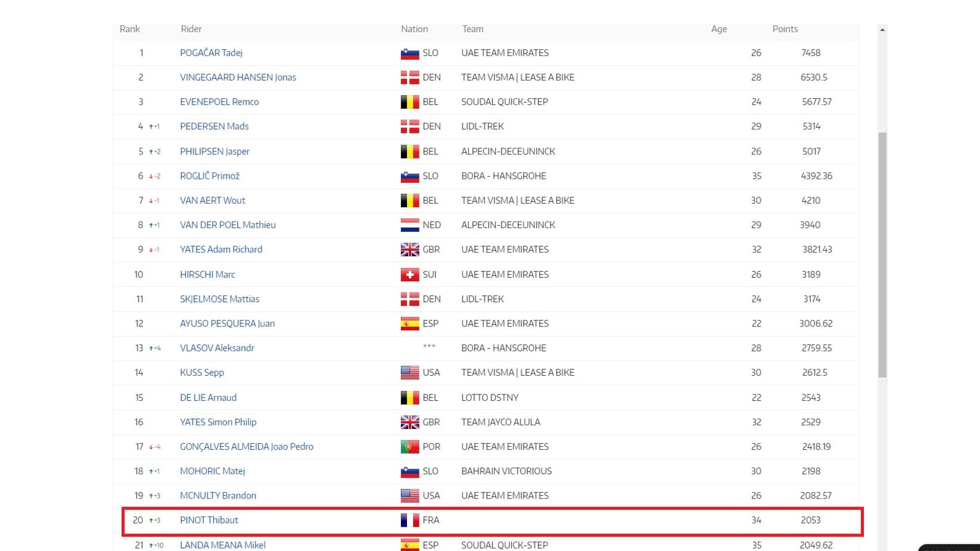
Task: Open VAN DER POEL Mathieu profile
Action: [x=228, y=225]
